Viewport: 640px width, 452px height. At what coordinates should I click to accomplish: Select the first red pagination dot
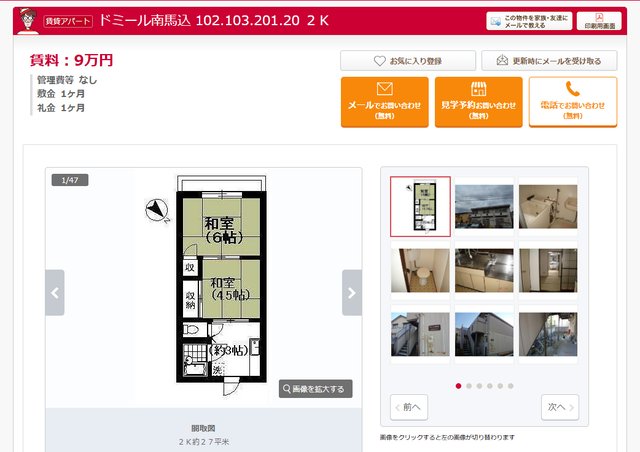click(x=458, y=386)
